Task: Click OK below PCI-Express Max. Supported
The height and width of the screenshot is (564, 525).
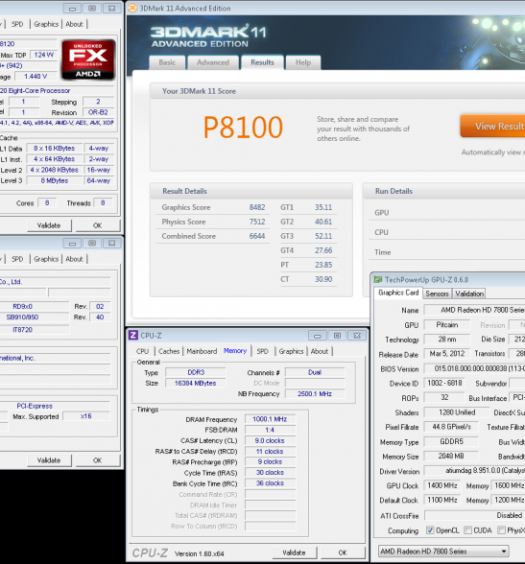Action: click(x=97, y=460)
